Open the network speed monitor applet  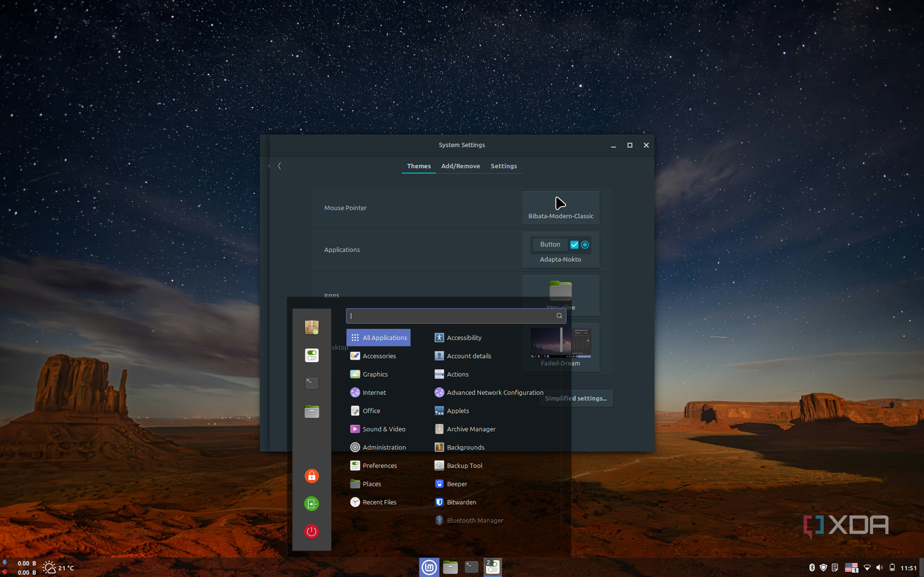pos(19,568)
